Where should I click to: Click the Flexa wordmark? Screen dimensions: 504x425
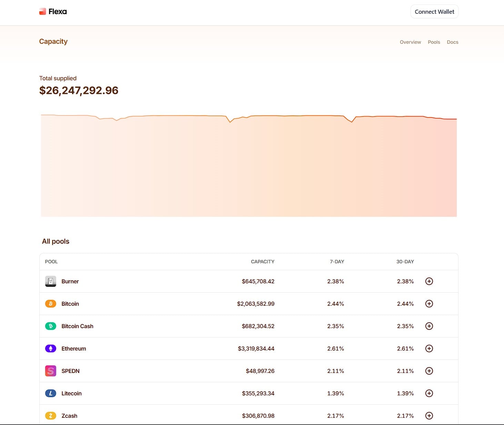pyautogui.click(x=58, y=11)
